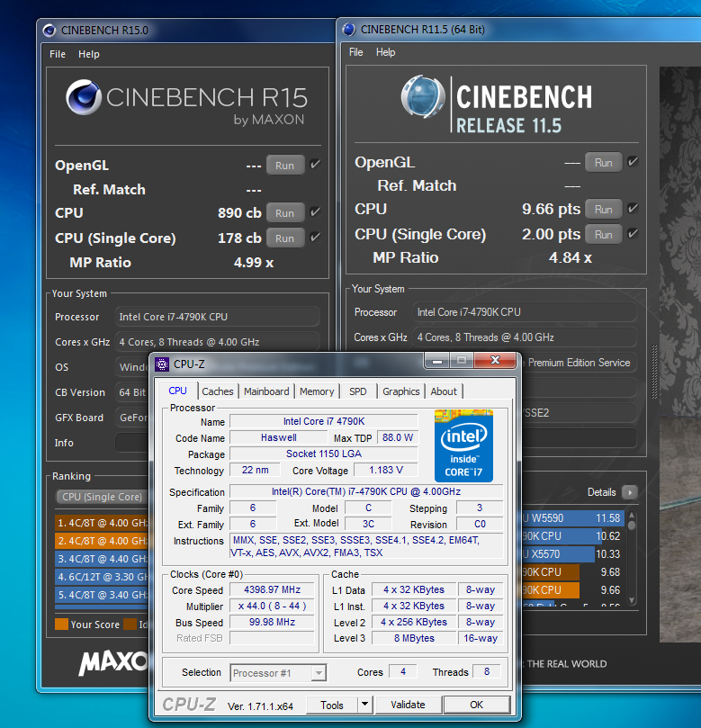The image size is (701, 728).
Task: Switch to the About tab in CPU-Z
Action: tap(444, 391)
